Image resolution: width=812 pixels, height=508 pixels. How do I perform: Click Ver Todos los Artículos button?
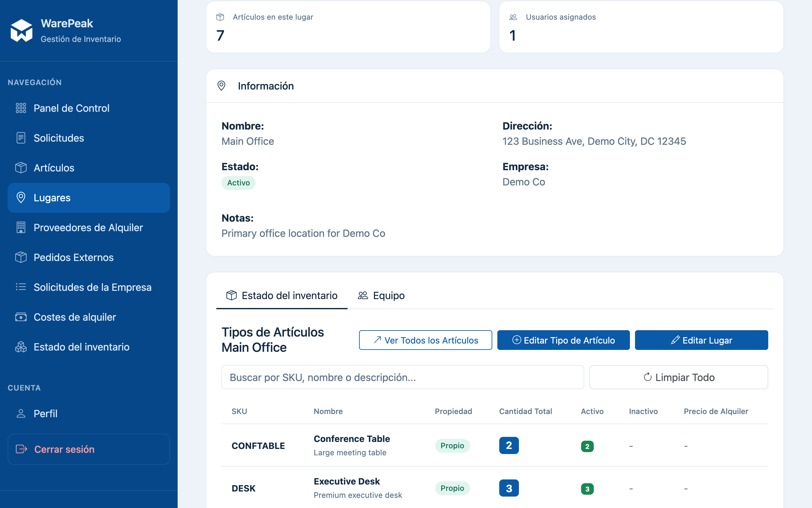point(425,340)
